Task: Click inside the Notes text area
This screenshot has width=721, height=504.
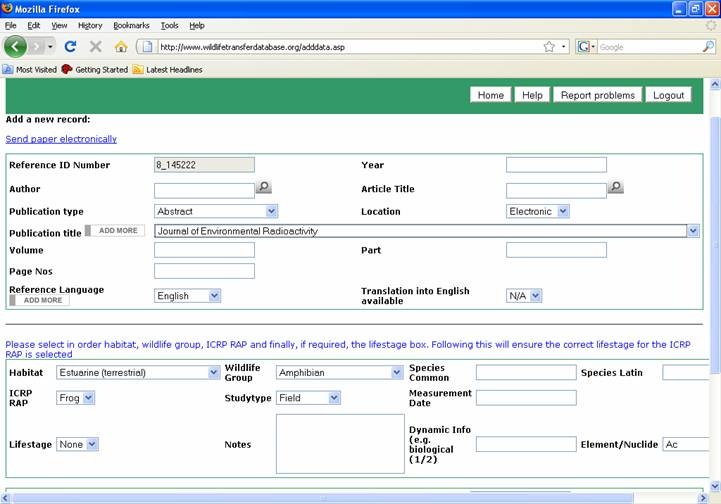Action: tap(340, 444)
